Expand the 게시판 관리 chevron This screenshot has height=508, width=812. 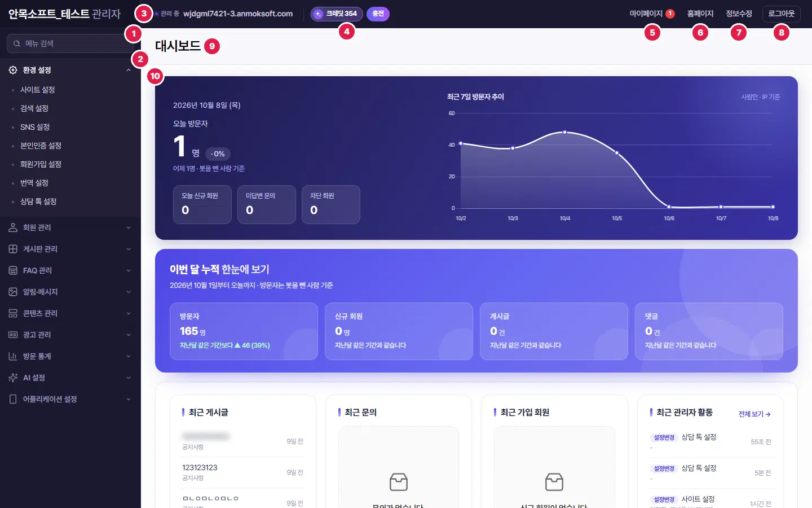point(129,249)
